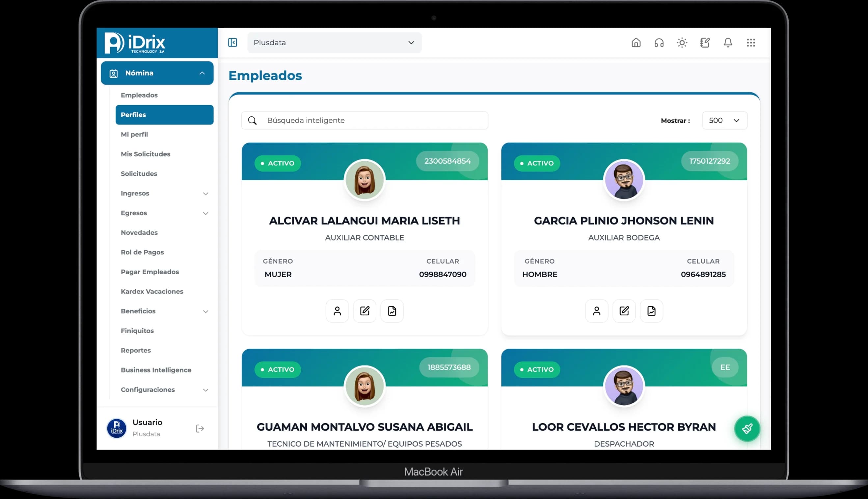The height and width of the screenshot is (499, 868).
Task: Click name ALCIVAR LALANGUI MARIA LISETH
Action: pos(365,221)
